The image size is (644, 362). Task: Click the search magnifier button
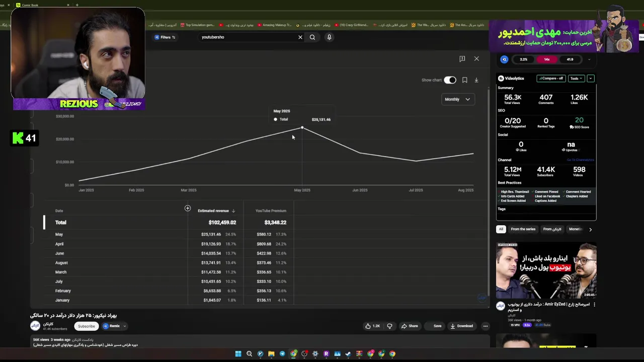tap(312, 37)
